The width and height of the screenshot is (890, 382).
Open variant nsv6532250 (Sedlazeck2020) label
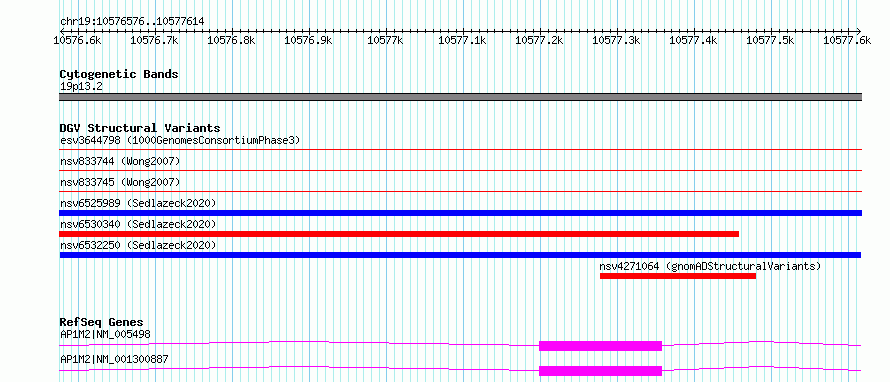pos(138,245)
